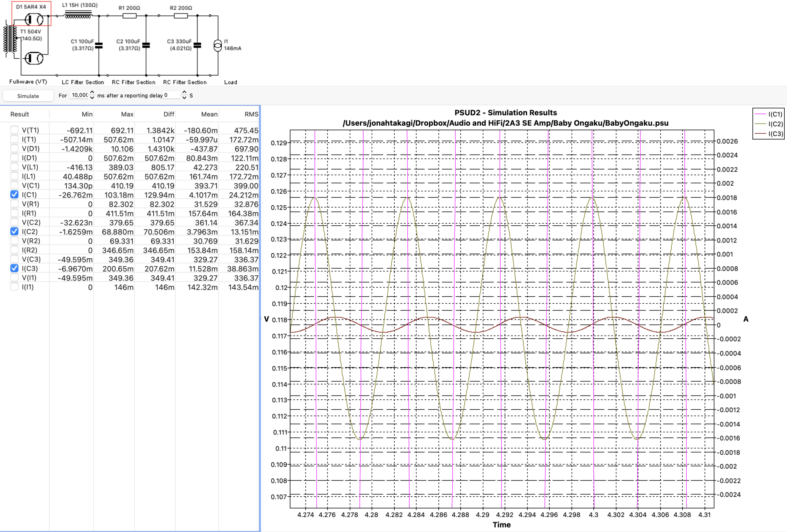
Task: Select the L1 15H choke inductor symbol
Action: click(x=78, y=15)
